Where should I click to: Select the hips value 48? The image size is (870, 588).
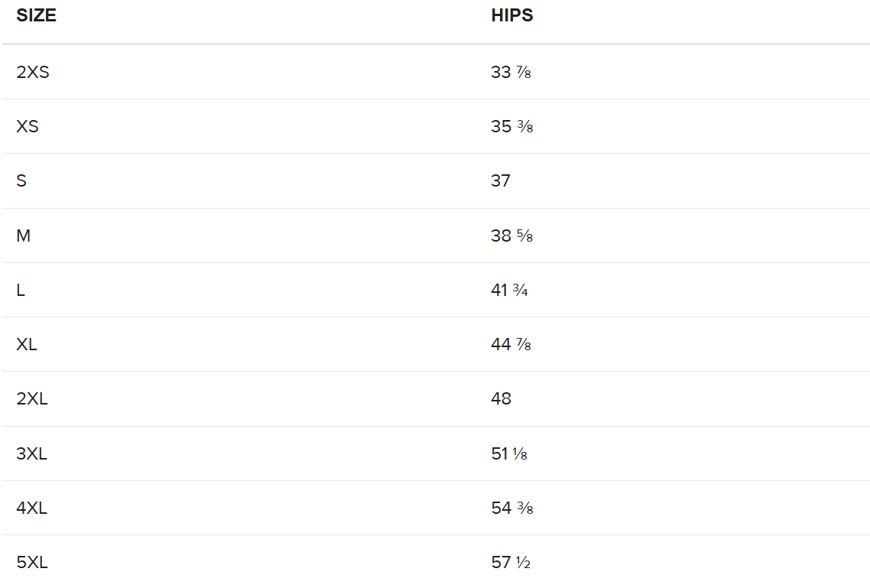(501, 399)
